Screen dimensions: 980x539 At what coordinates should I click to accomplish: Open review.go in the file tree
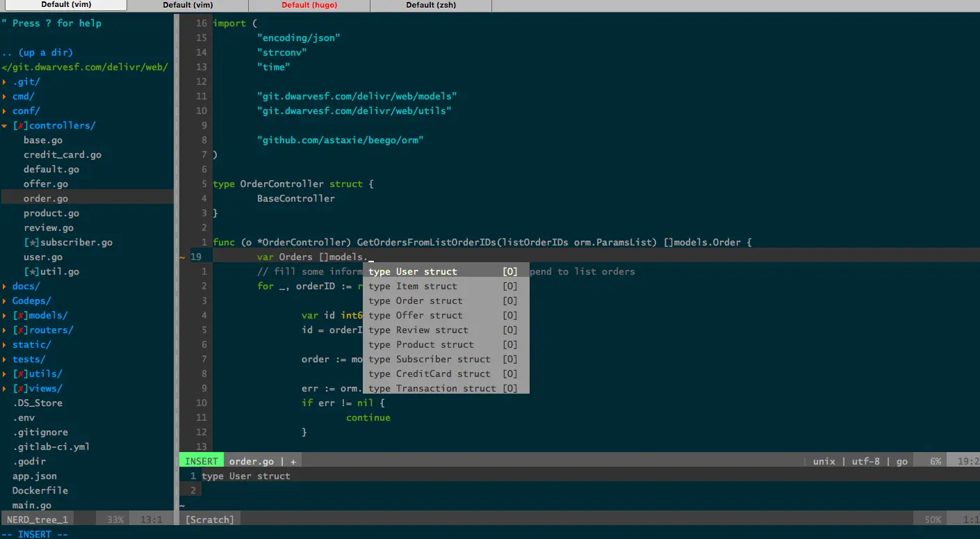(49, 228)
